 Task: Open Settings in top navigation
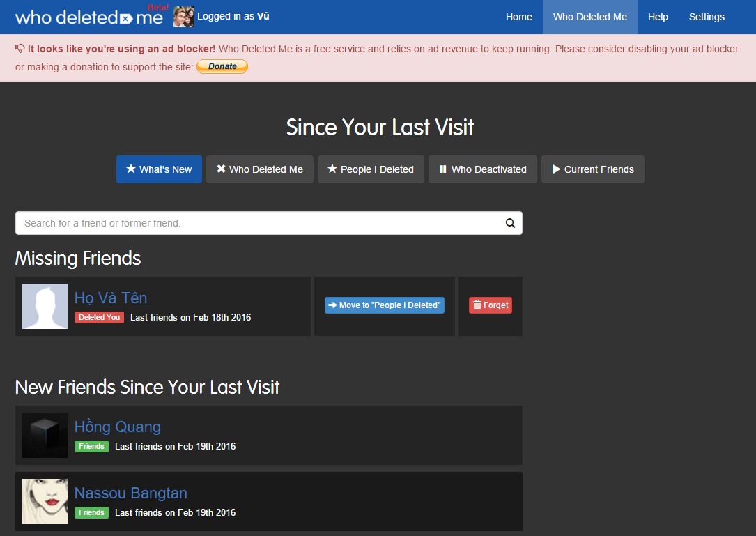pos(707,17)
